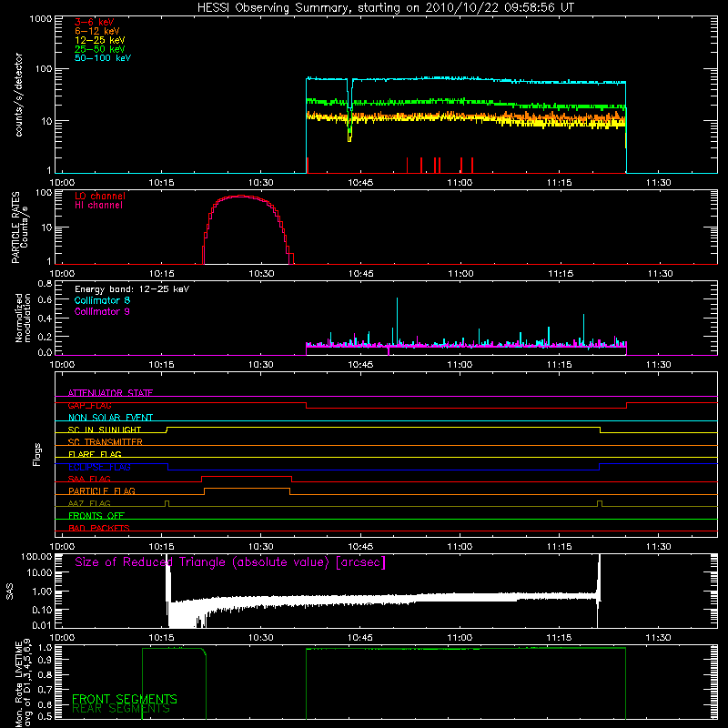
Task: Click the BAD_PACKETS flag label
Action: pyautogui.click(x=99, y=529)
